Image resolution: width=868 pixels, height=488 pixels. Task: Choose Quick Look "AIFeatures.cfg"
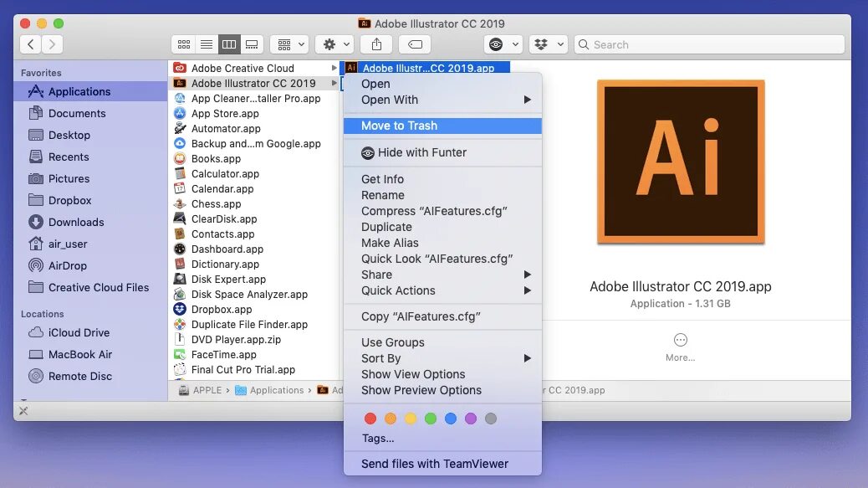[x=442, y=259]
